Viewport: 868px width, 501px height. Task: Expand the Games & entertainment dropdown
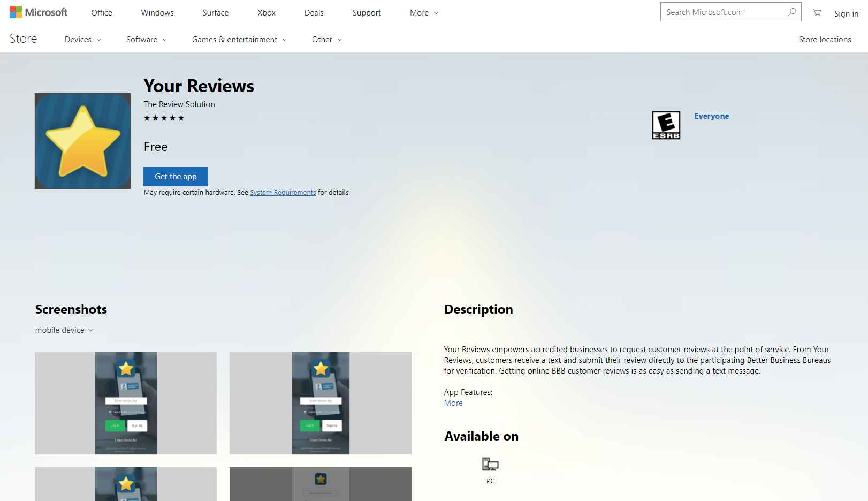pos(240,40)
